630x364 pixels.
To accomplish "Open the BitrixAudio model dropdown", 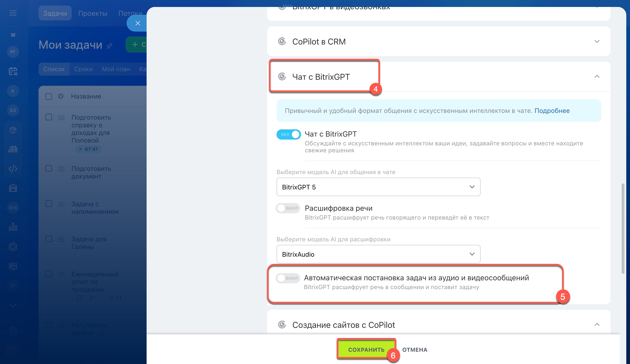I will pos(378,254).
